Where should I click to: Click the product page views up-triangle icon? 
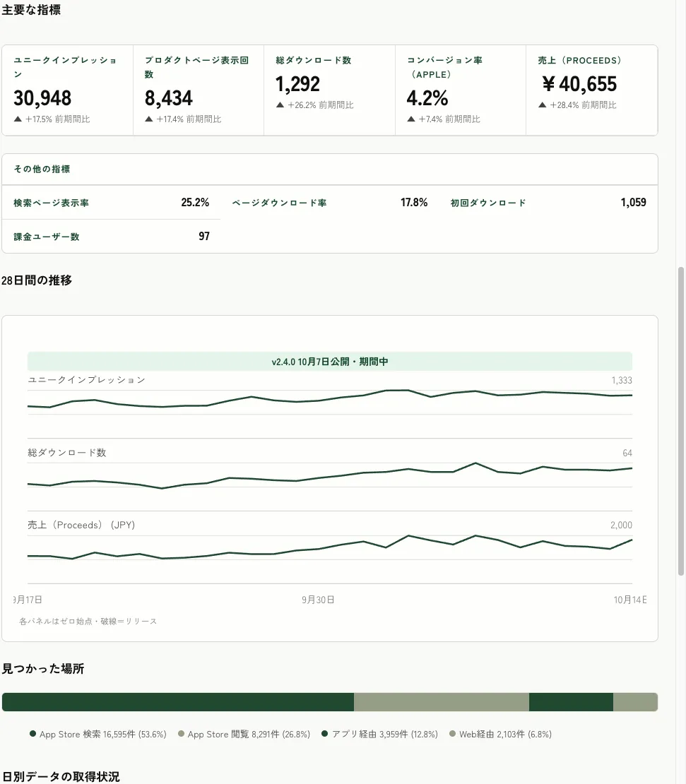148,119
